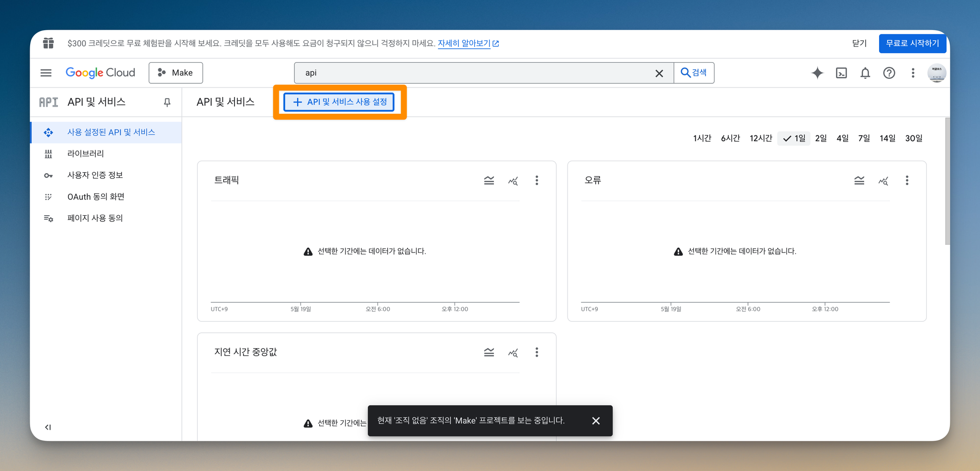Open Gemini AI sparkle assistant icon
This screenshot has height=471, width=980.
(817, 73)
